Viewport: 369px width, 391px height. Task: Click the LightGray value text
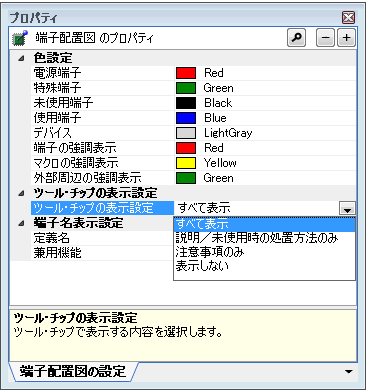228,133
